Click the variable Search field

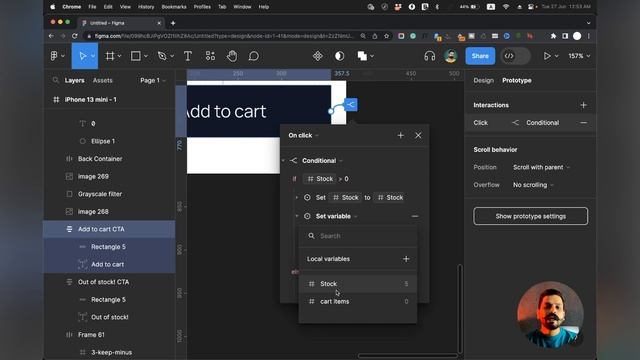tap(358, 236)
